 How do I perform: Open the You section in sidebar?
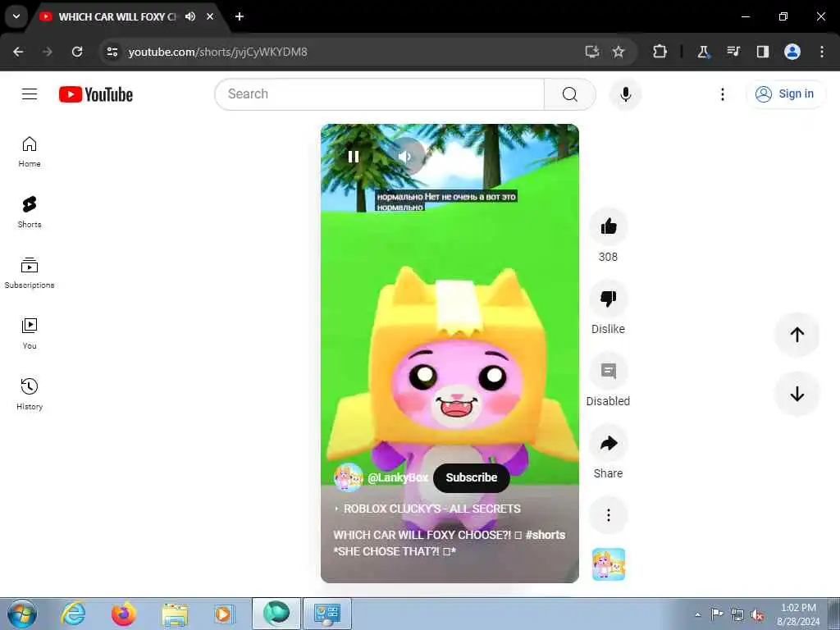pyautogui.click(x=30, y=334)
